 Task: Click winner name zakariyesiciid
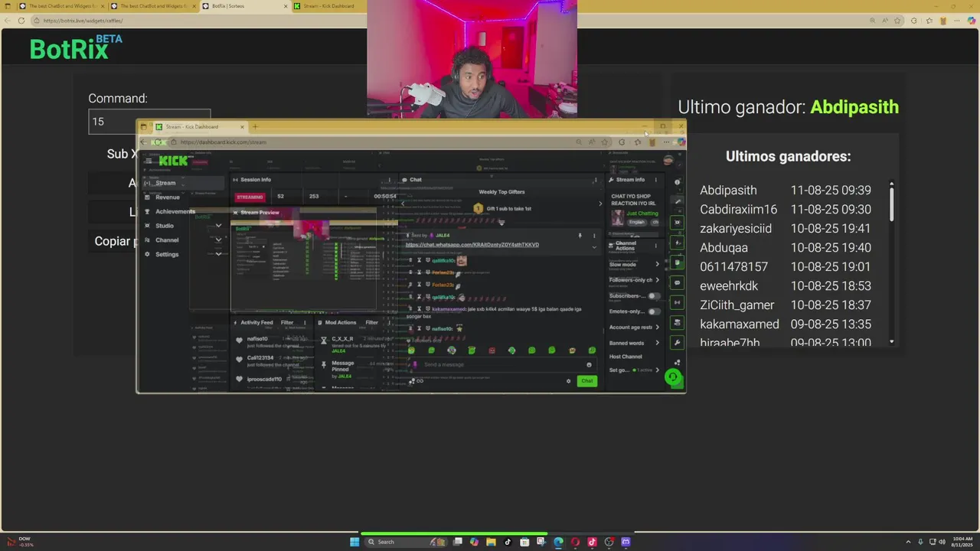pyautogui.click(x=736, y=228)
